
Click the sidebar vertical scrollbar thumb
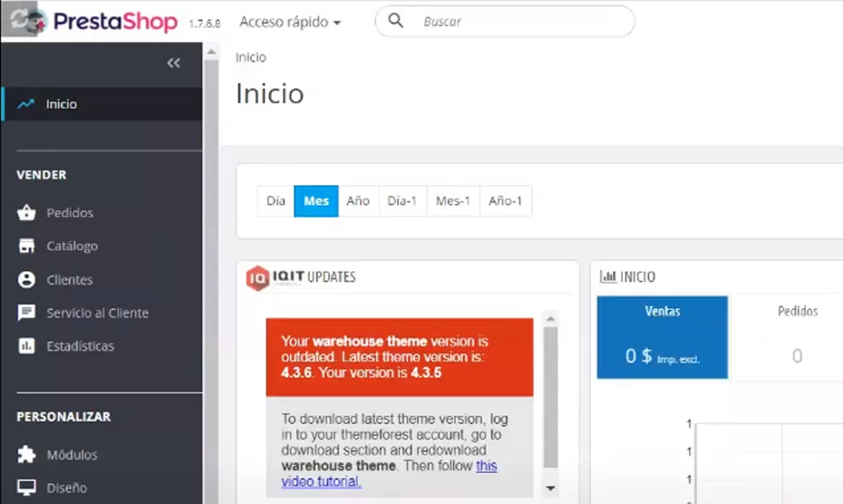pyautogui.click(x=211, y=281)
